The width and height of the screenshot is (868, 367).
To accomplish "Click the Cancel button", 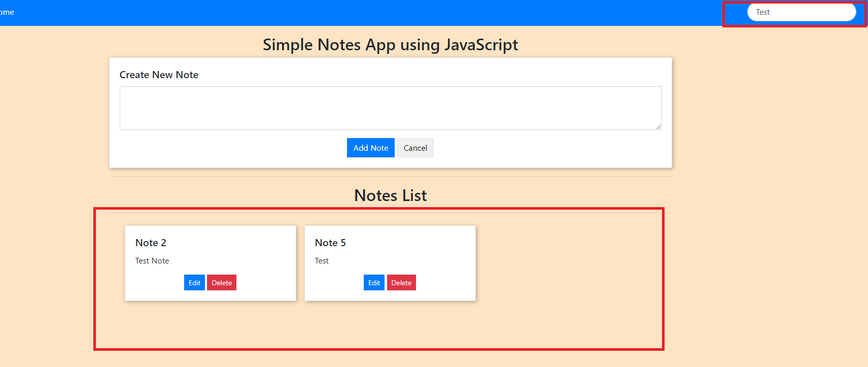I will tap(415, 148).
